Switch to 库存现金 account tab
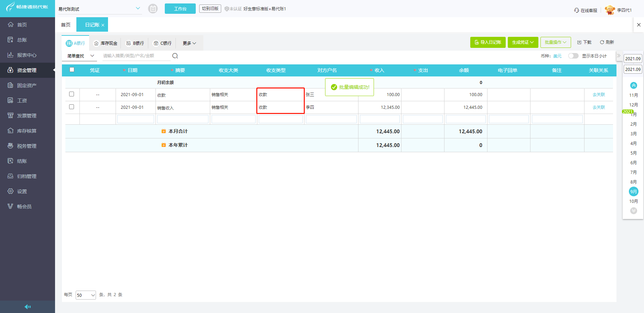 pyautogui.click(x=106, y=43)
